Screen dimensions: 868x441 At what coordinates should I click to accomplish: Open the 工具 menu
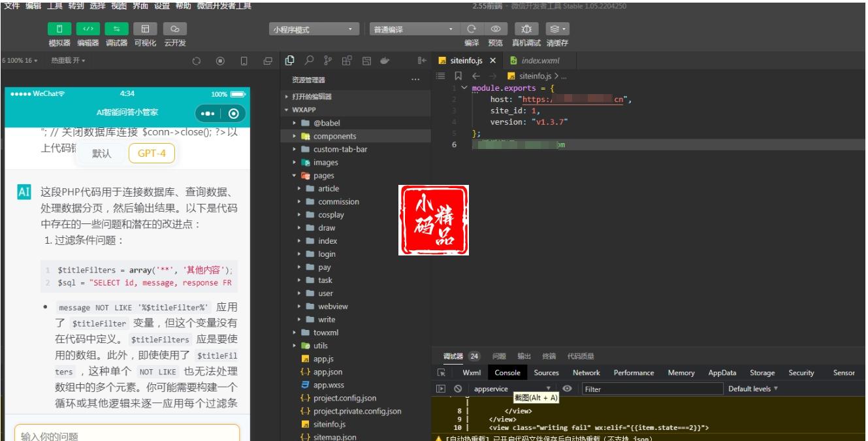point(55,5)
